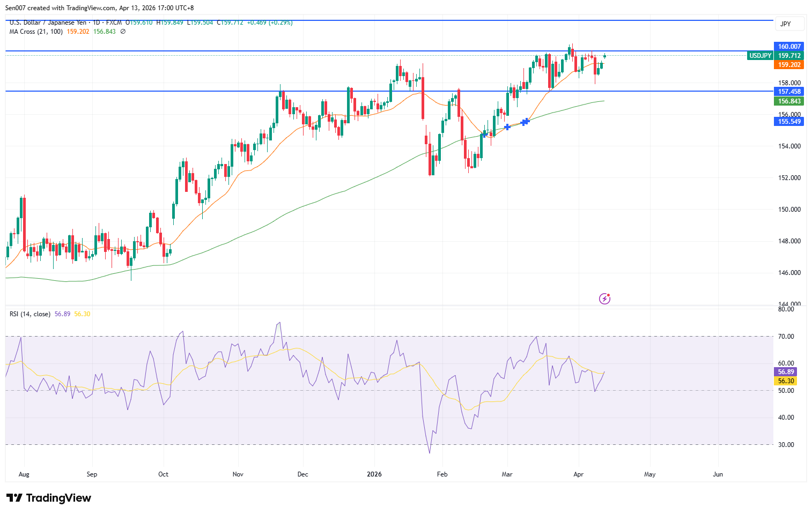Click the 160.007 blue price line label
This screenshot has width=812, height=514.
pyautogui.click(x=788, y=47)
